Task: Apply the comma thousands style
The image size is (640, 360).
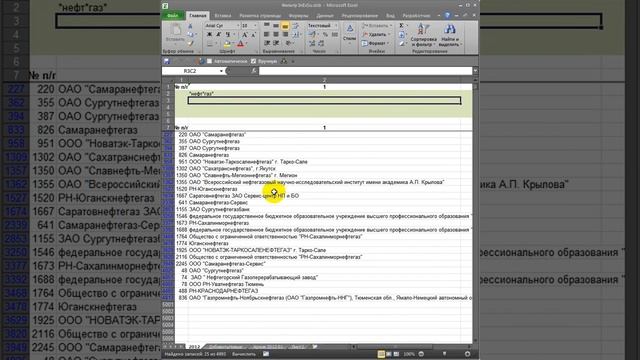Action: pyautogui.click(x=335, y=35)
